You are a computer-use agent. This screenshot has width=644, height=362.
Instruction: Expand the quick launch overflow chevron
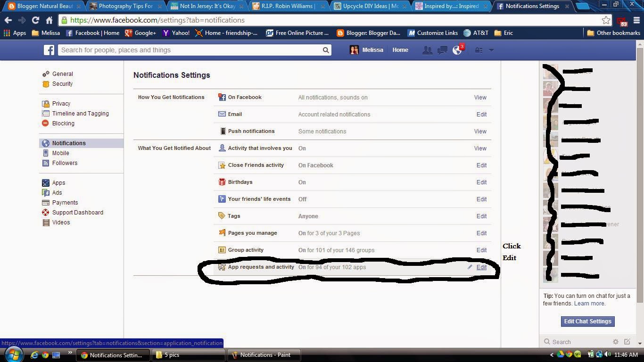click(x=70, y=353)
